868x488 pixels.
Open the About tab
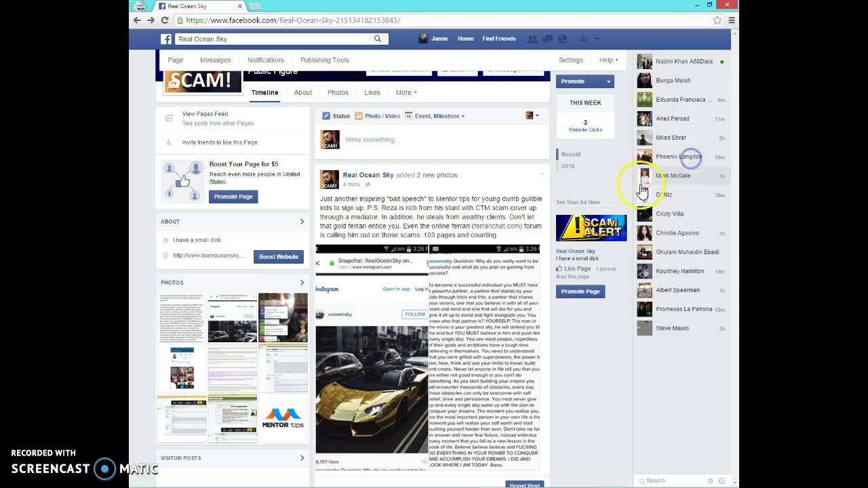point(303,92)
